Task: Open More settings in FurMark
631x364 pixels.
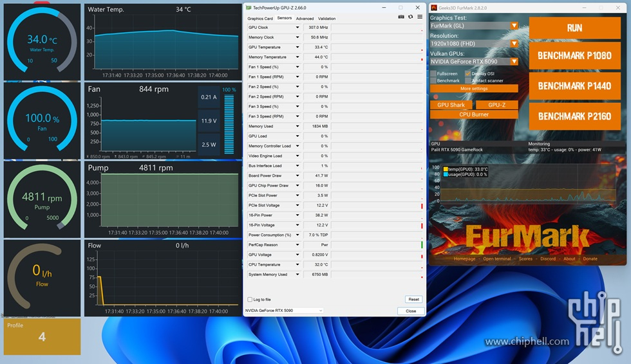Action: click(x=474, y=88)
